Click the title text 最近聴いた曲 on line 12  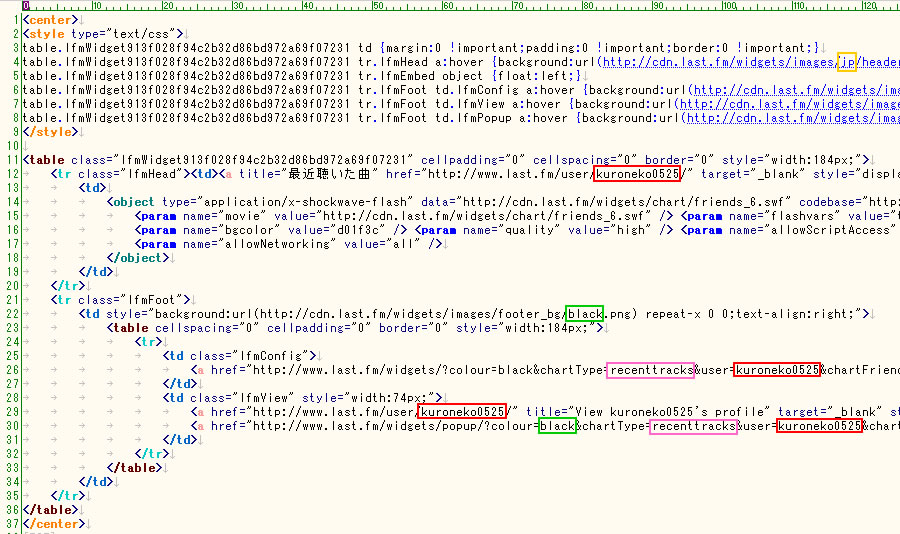329,174
